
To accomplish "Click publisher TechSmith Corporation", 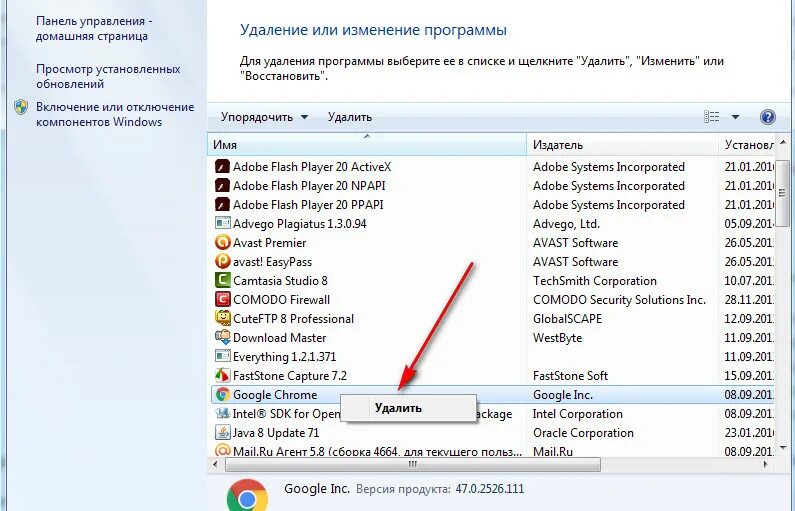I will point(595,281).
